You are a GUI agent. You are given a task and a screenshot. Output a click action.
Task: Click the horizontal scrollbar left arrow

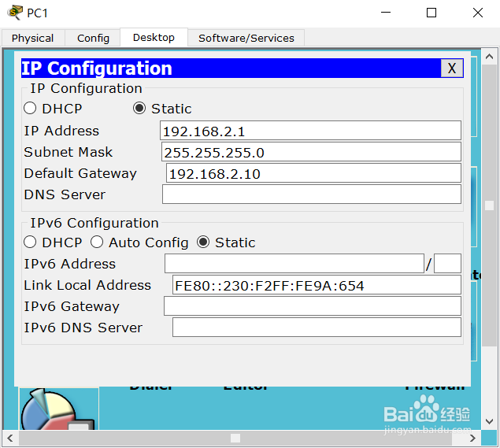(x=10, y=438)
